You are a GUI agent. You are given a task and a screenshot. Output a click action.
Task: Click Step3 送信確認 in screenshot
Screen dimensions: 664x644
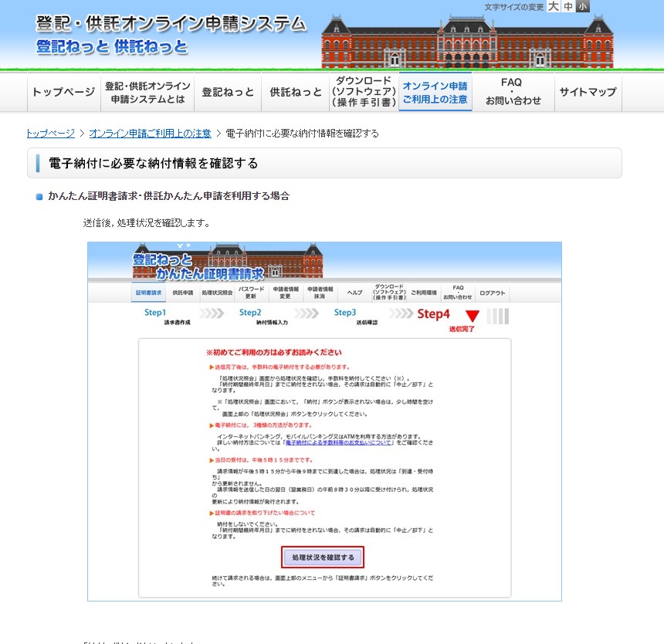[x=356, y=317]
